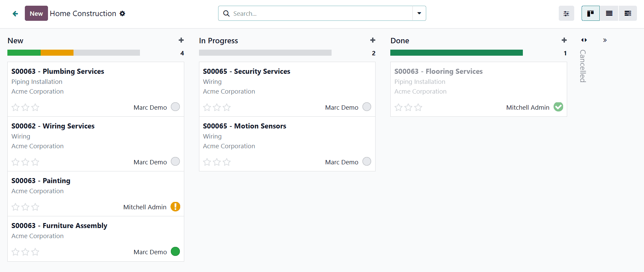Click the Home Construction project title
Image resolution: width=644 pixels, height=272 pixels.
click(83, 13)
